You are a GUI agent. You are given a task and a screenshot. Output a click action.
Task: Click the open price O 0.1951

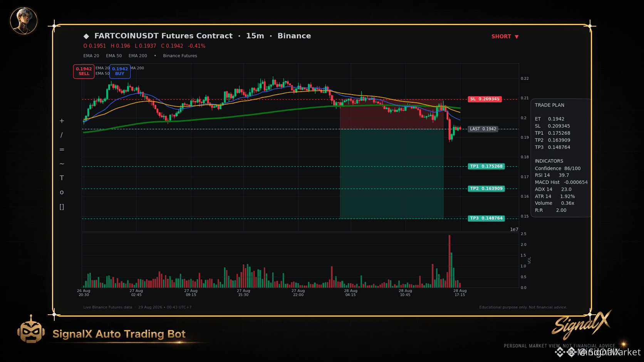95,46
